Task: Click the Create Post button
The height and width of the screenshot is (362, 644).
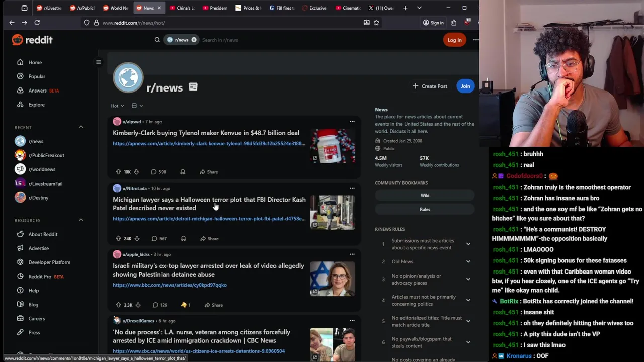Action: pos(430,86)
